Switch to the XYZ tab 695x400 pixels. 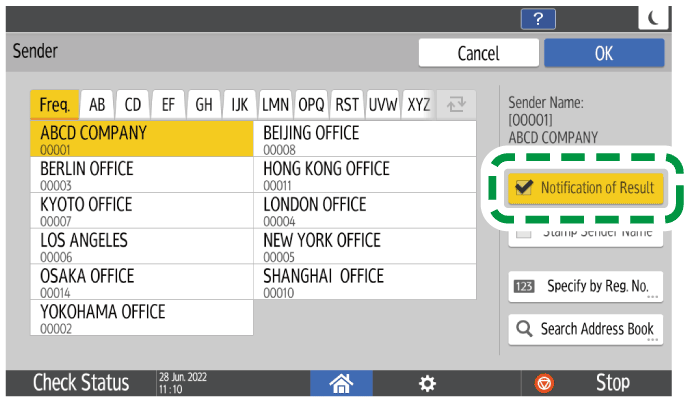[x=419, y=105]
